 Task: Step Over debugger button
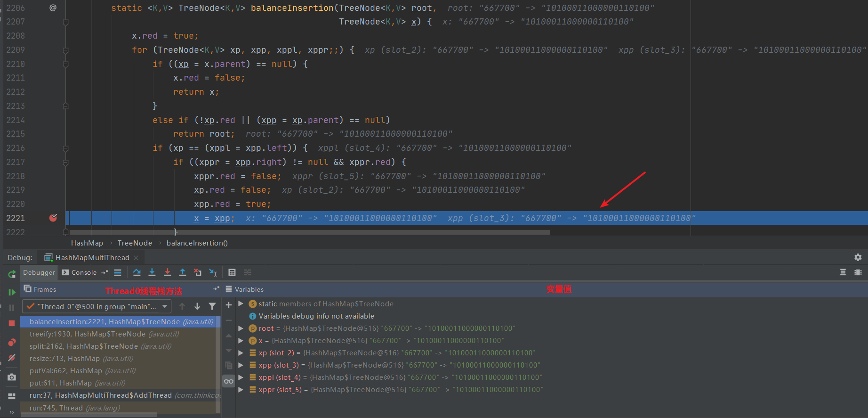pyautogui.click(x=137, y=272)
